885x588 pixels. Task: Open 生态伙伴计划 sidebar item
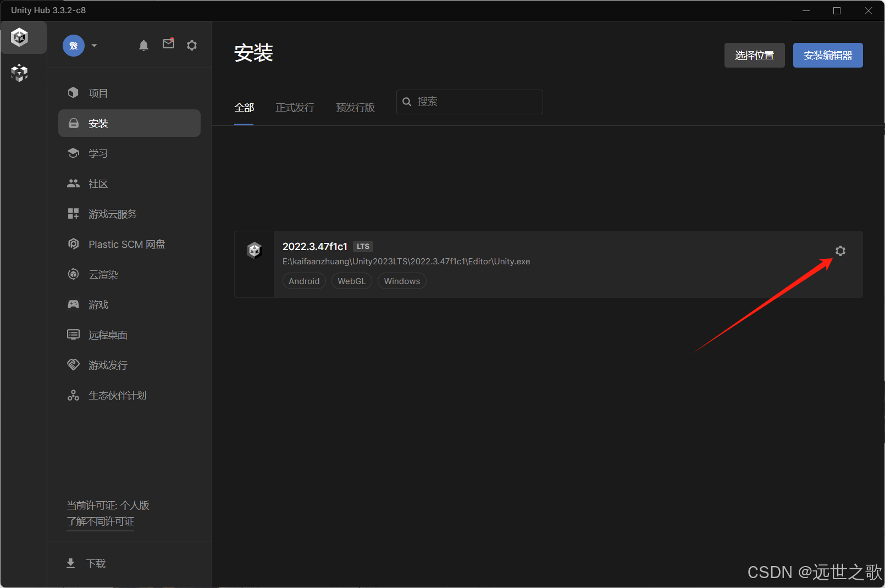[129, 395]
